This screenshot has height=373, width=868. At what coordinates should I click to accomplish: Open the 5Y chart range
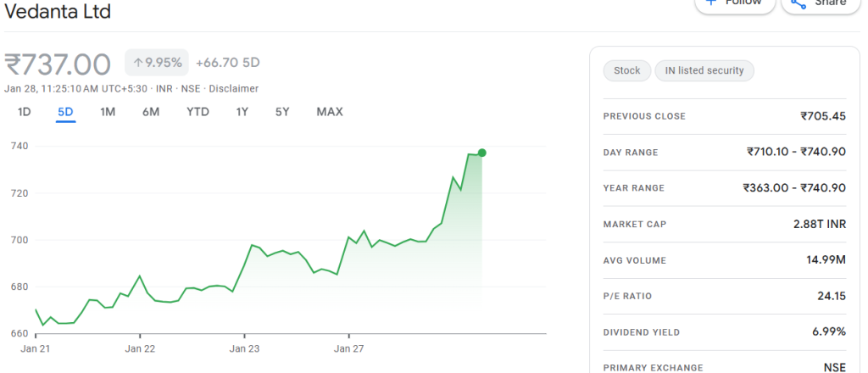(282, 113)
